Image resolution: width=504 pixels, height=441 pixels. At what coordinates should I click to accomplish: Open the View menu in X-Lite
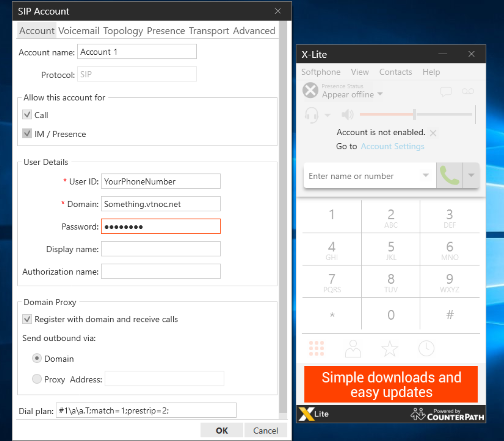(360, 72)
